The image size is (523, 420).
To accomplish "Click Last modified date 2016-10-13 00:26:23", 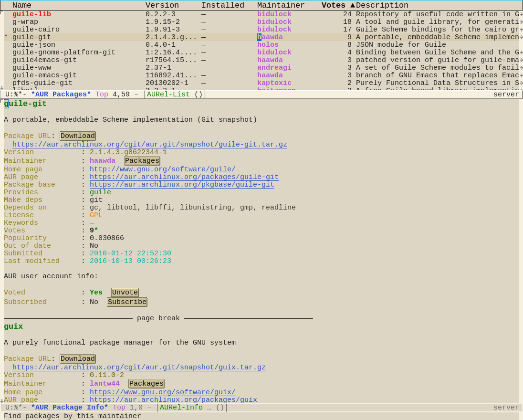I will [130, 261].
